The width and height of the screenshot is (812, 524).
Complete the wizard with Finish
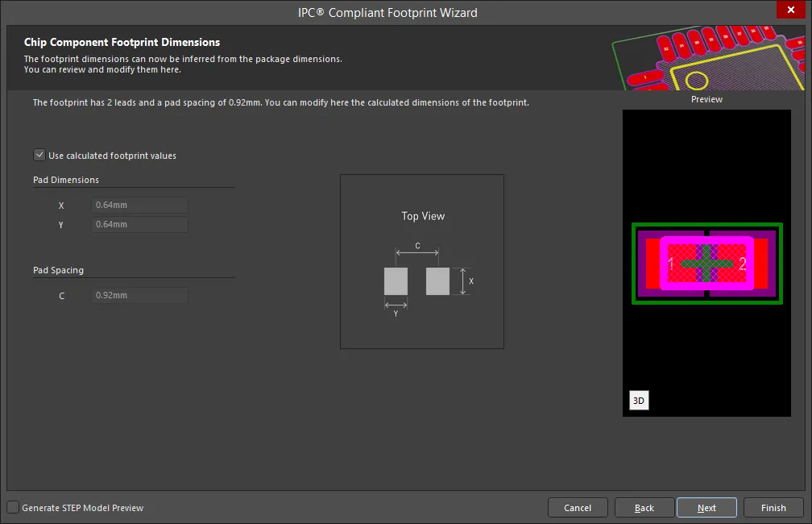773,507
